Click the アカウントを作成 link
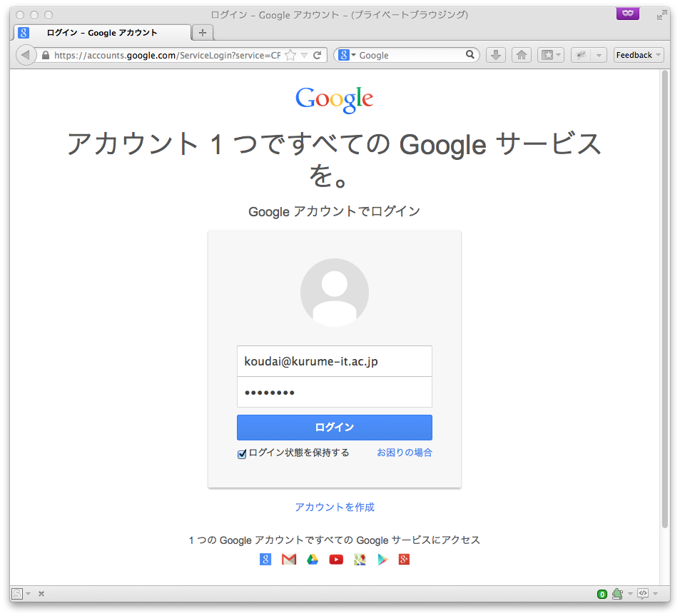680x616 pixels. [335, 507]
